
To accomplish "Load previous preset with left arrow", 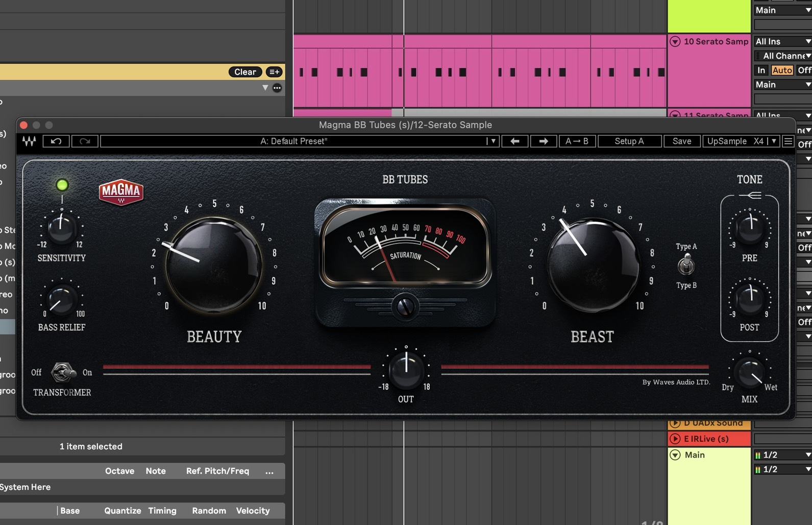I will point(515,141).
